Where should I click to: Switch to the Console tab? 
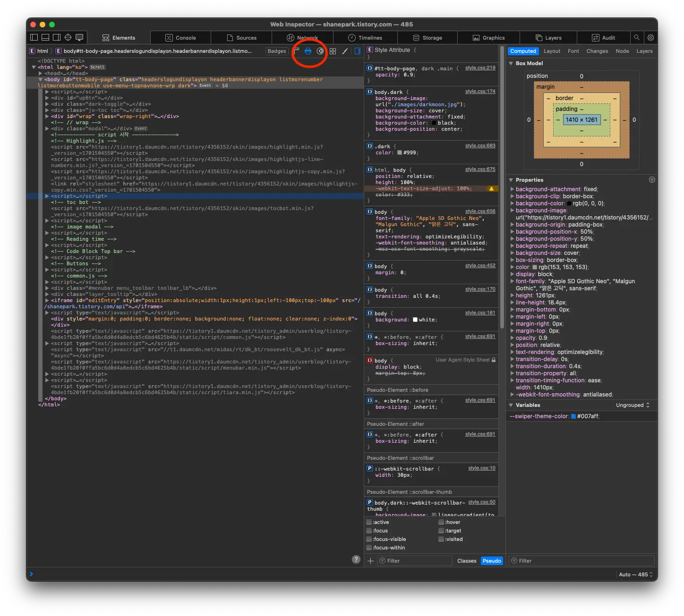coord(180,38)
